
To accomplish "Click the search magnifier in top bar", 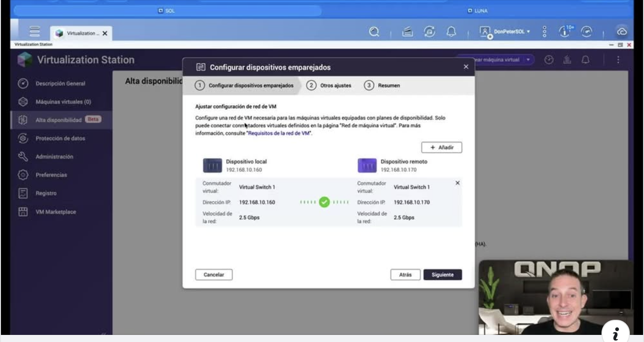I will pos(374,32).
